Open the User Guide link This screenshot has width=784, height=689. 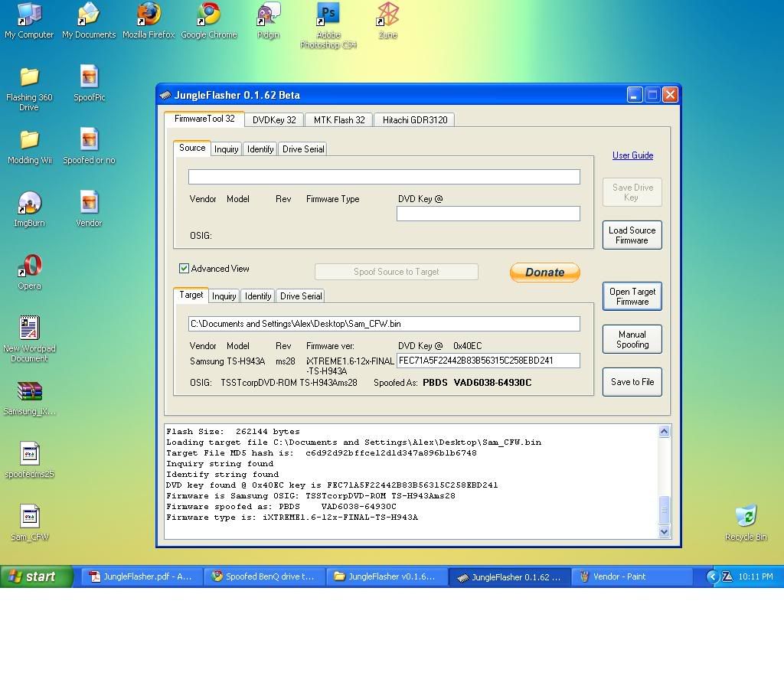(632, 155)
